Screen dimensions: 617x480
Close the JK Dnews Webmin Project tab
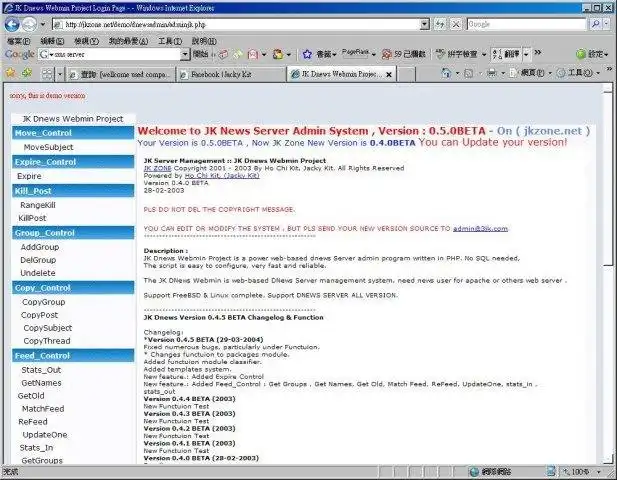389,74
